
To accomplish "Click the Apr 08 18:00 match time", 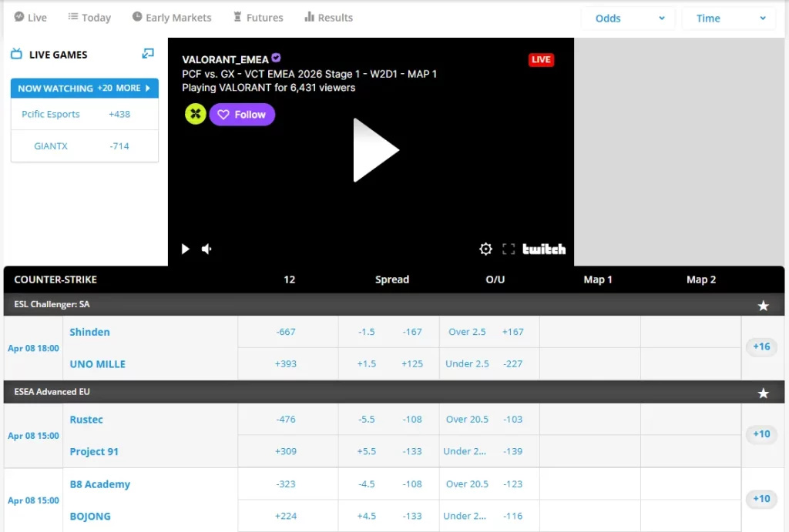I will [33, 348].
